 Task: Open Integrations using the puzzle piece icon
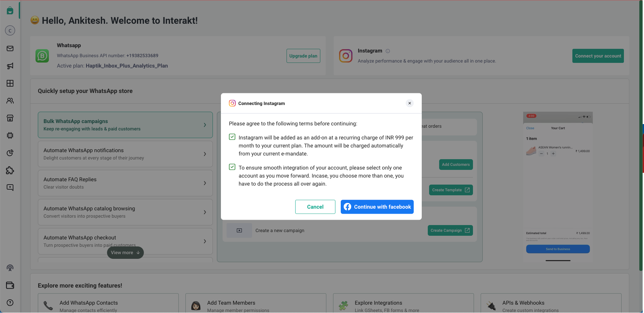pos(10,171)
